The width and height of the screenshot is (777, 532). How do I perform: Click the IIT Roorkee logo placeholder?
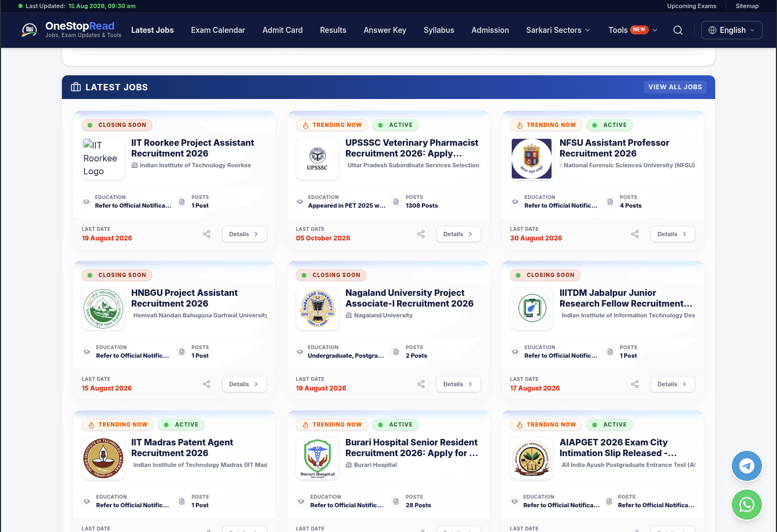coord(103,159)
